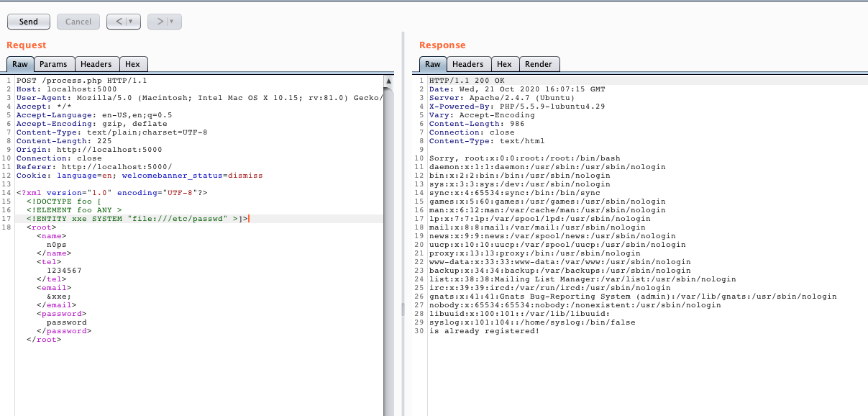868x416 pixels.
Task: Open the Params tab in Request
Action: (53, 64)
